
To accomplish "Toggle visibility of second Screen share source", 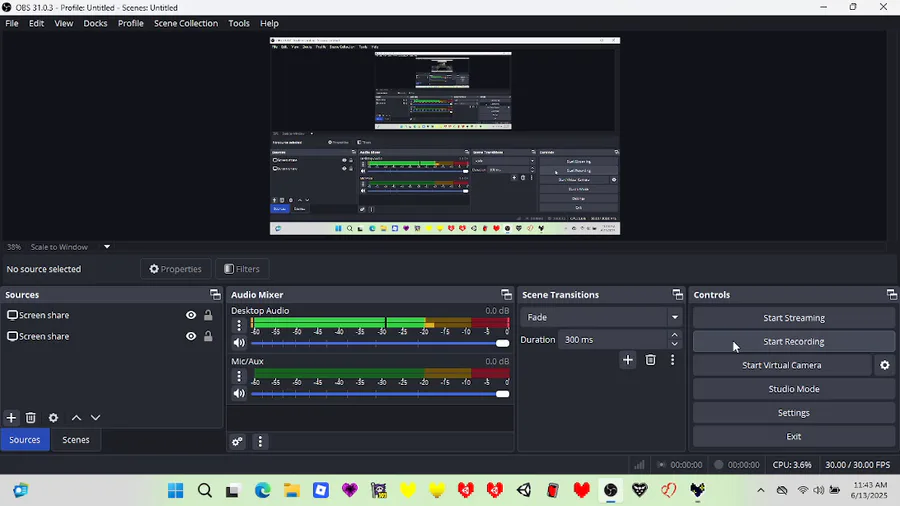I will [x=191, y=336].
